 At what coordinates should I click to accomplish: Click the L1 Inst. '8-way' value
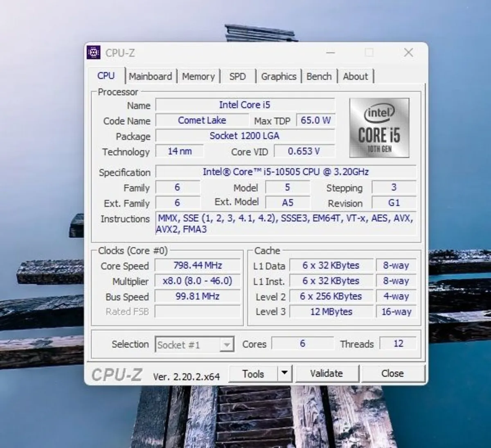(x=396, y=281)
